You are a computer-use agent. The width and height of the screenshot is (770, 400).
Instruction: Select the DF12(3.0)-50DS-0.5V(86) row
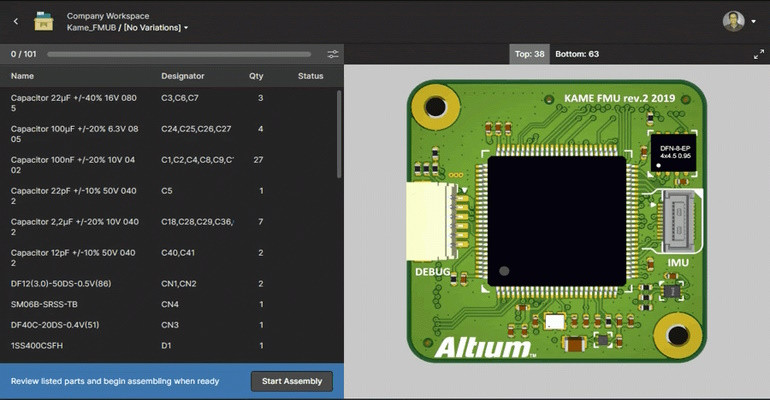click(x=168, y=284)
